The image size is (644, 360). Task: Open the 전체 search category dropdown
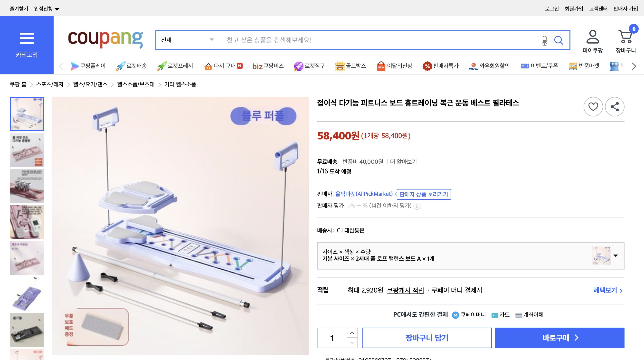[x=188, y=40]
